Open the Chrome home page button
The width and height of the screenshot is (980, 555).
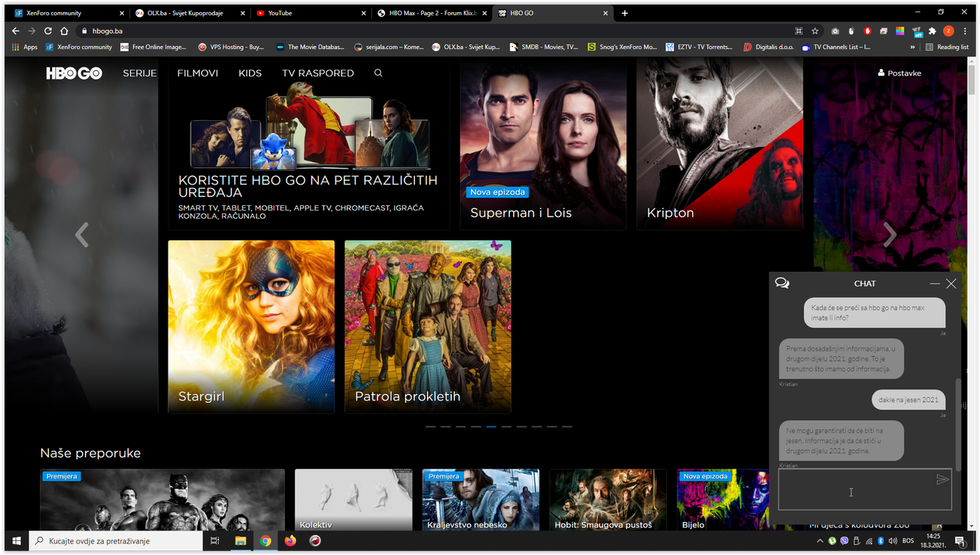(x=64, y=31)
